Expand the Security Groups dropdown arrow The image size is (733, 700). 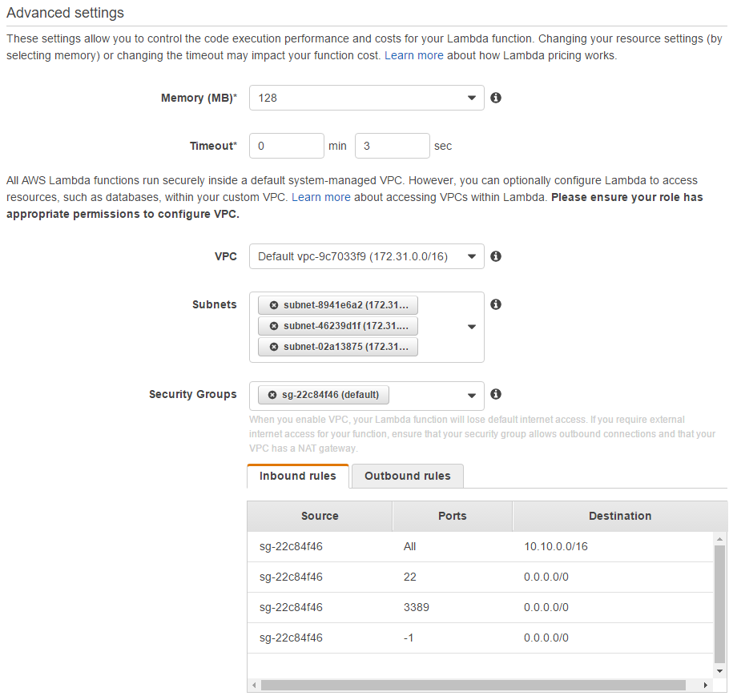(x=472, y=395)
